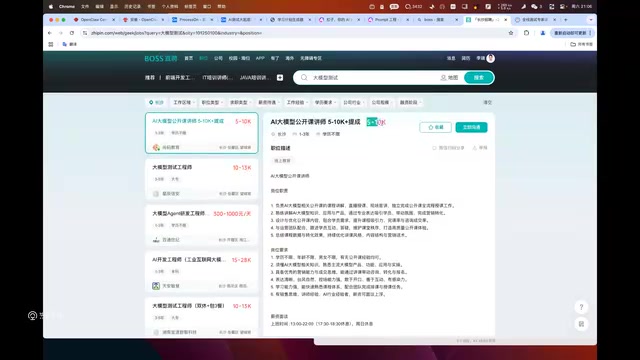Select the 推荐 job tab
Image resolution: width=640 pixels, height=360 pixels.
tap(150, 78)
